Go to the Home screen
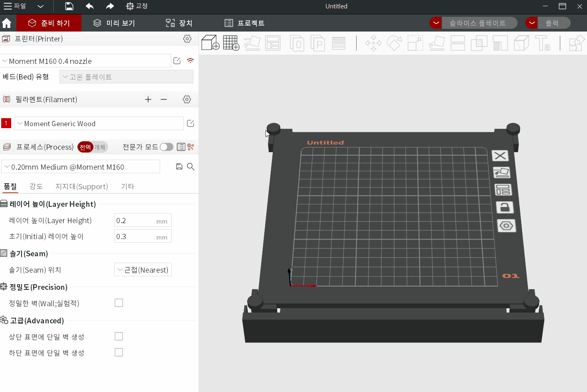 tap(6, 23)
